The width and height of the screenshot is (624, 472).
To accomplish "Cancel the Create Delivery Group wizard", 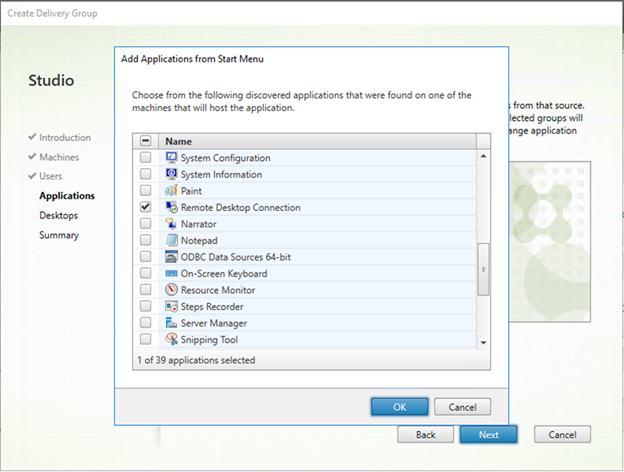I will pyautogui.click(x=562, y=435).
